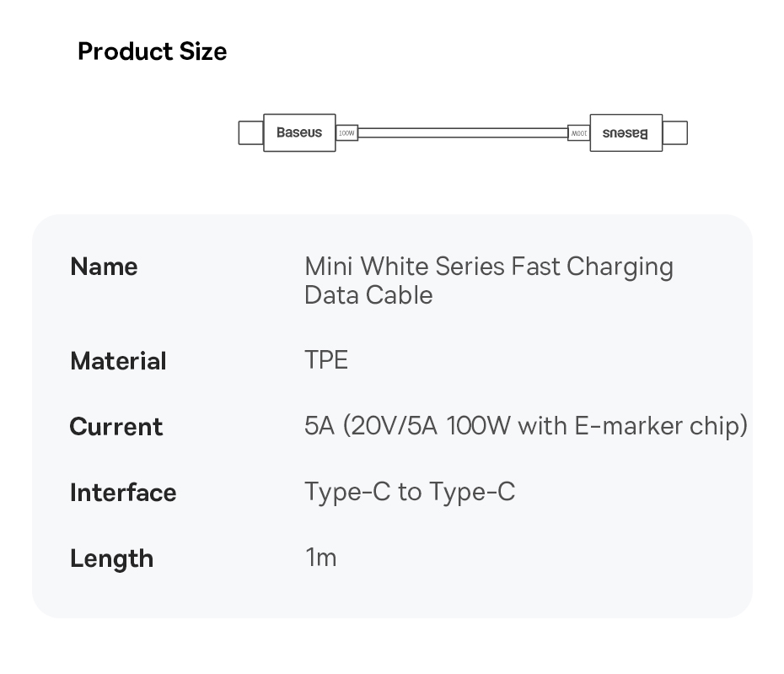Click the middle of the cable wire
Image resolution: width=784 pixels, height=674 pixels.
pos(462,133)
